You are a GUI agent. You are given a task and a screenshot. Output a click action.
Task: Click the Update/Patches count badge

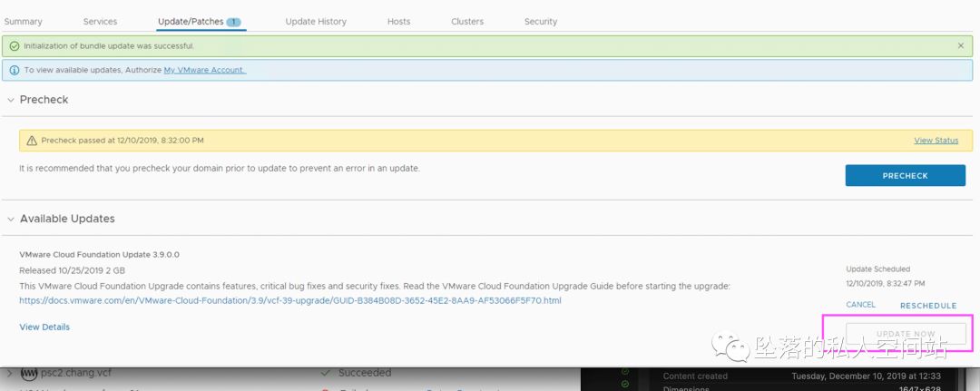point(233,22)
